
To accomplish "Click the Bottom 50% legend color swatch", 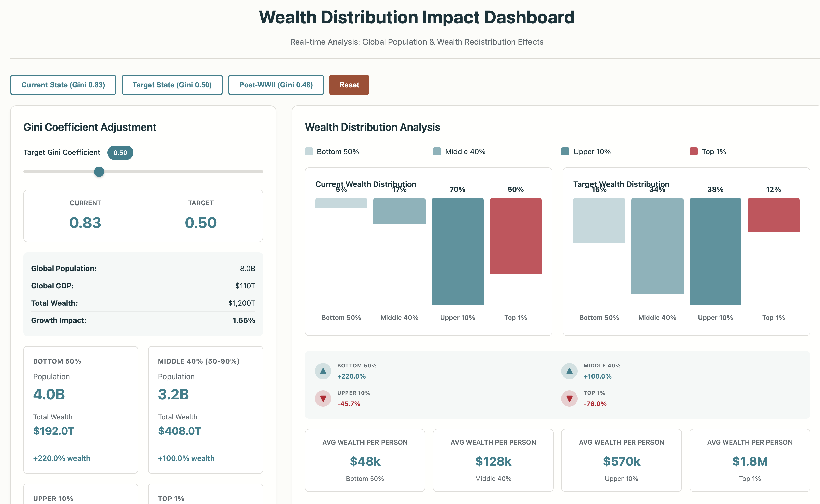I will [309, 152].
